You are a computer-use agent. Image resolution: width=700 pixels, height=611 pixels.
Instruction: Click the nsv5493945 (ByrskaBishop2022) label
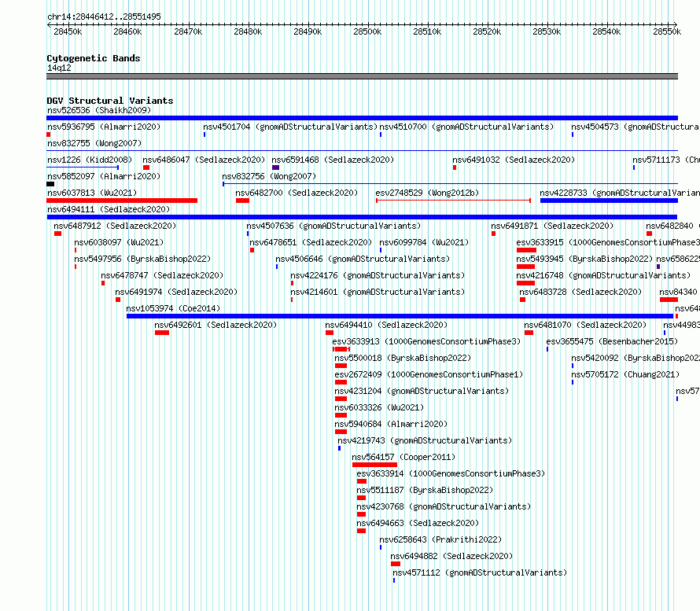pos(584,259)
